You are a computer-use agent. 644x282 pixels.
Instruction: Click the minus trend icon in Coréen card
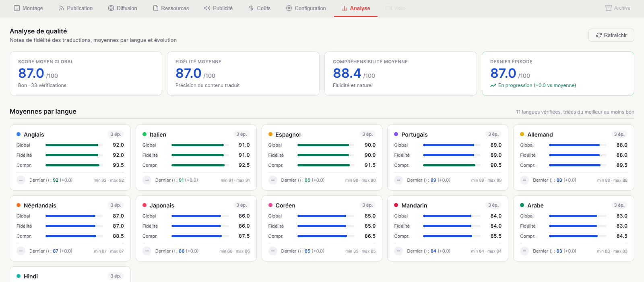pyautogui.click(x=273, y=251)
